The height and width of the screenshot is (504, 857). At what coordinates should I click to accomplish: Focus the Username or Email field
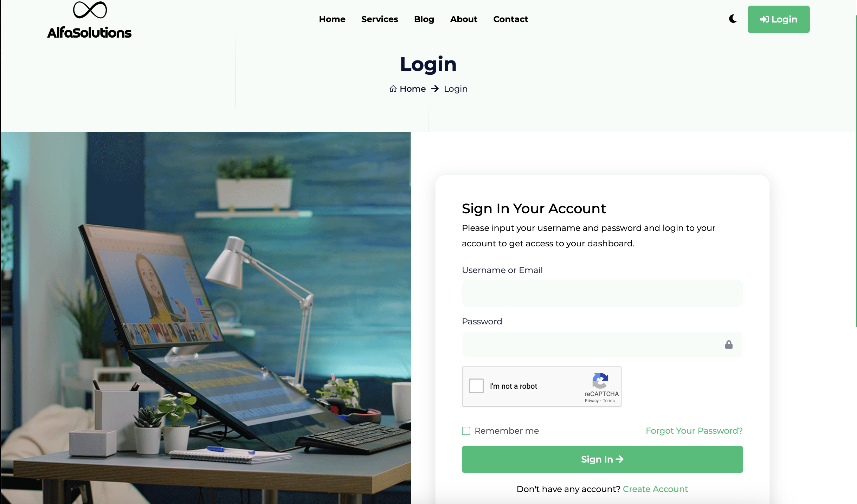click(x=602, y=293)
